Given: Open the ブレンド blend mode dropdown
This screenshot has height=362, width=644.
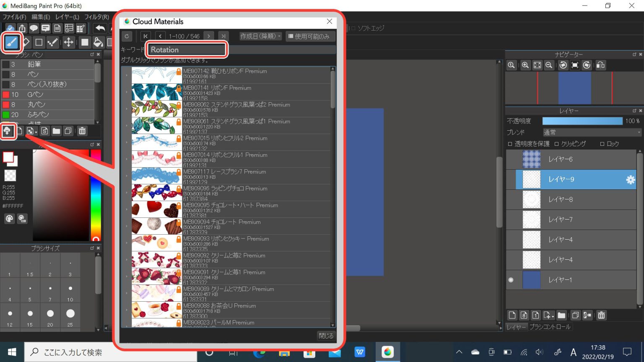Looking at the screenshot, I should tap(591, 132).
